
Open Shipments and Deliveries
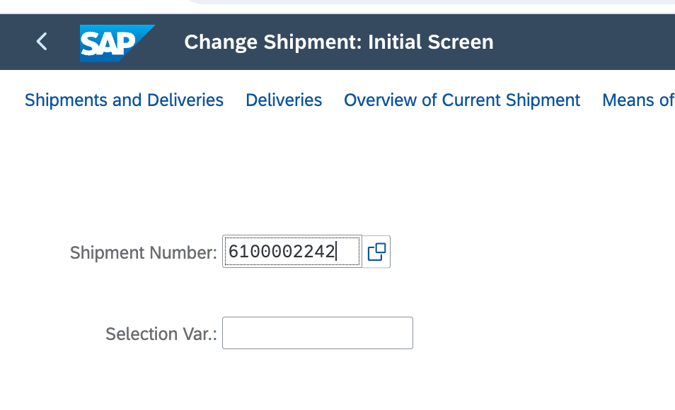[x=124, y=100]
